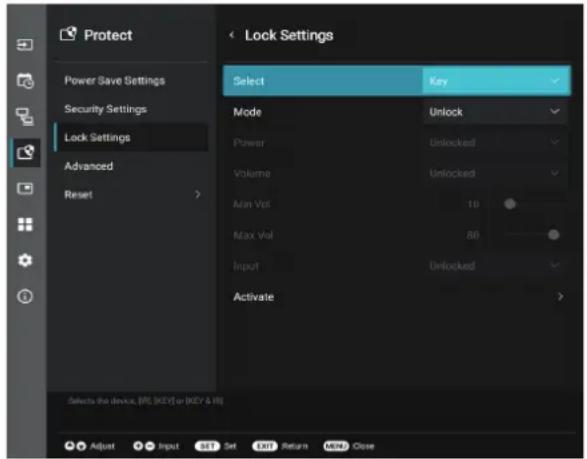Open the Network monitors sidebar icon
This screenshot has height=459, width=587.
25,116
